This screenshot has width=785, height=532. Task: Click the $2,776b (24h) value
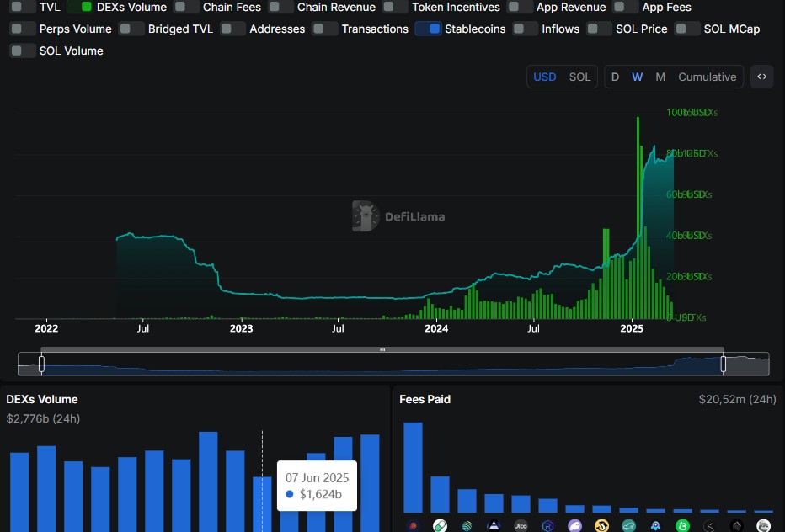pyautogui.click(x=43, y=418)
